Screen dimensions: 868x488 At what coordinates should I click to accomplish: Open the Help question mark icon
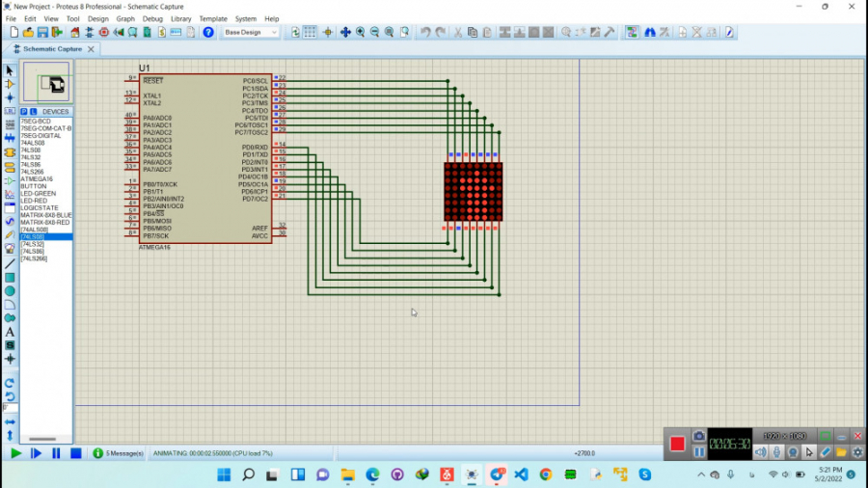208,32
